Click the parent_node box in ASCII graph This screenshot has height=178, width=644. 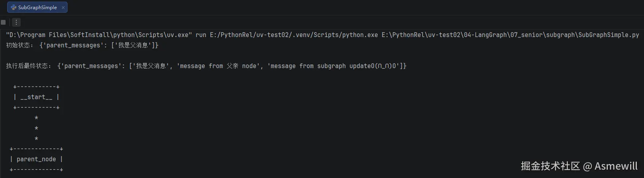pyautogui.click(x=36, y=159)
